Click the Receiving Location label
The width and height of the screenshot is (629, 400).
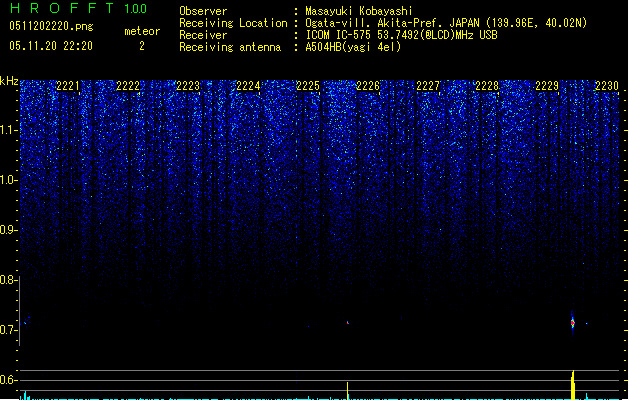point(233,23)
